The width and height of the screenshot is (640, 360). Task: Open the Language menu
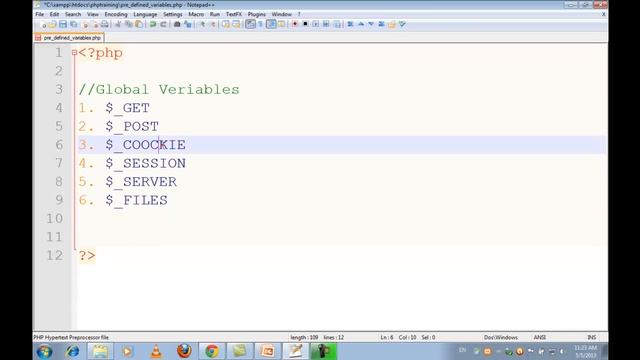(145, 14)
